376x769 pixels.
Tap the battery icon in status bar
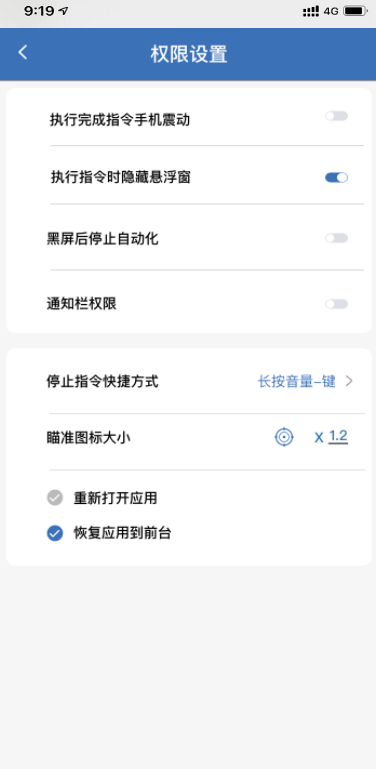pos(356,11)
